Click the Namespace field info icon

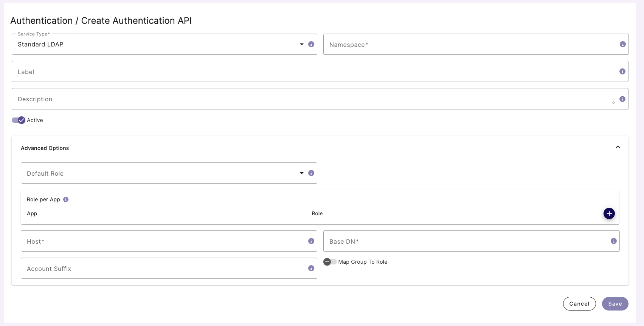[x=622, y=44]
